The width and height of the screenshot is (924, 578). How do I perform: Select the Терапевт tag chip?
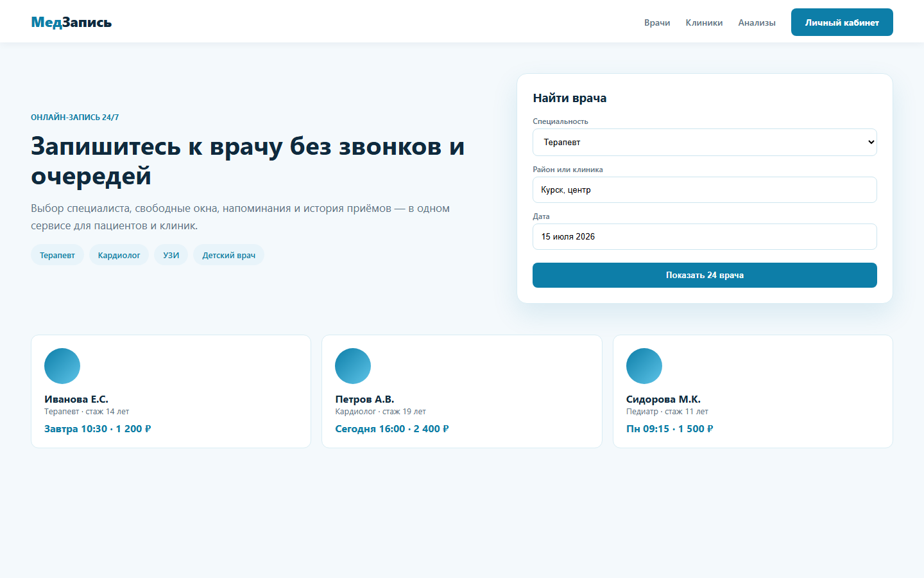(x=57, y=255)
